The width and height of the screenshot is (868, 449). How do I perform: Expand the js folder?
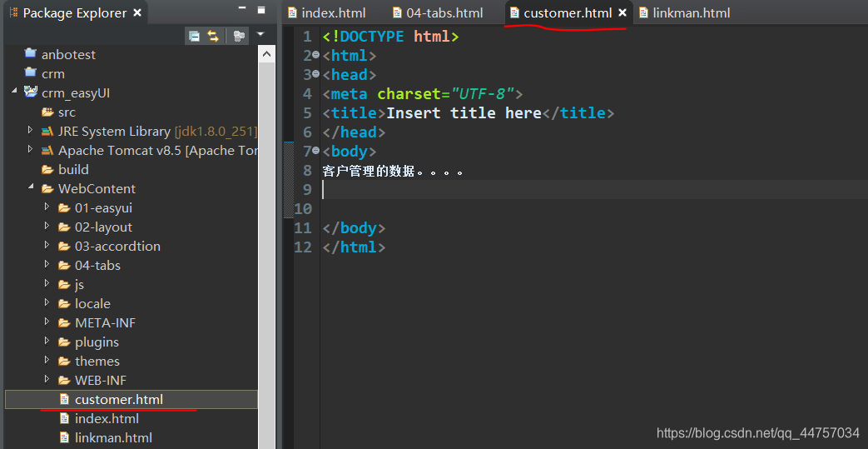click(47, 283)
